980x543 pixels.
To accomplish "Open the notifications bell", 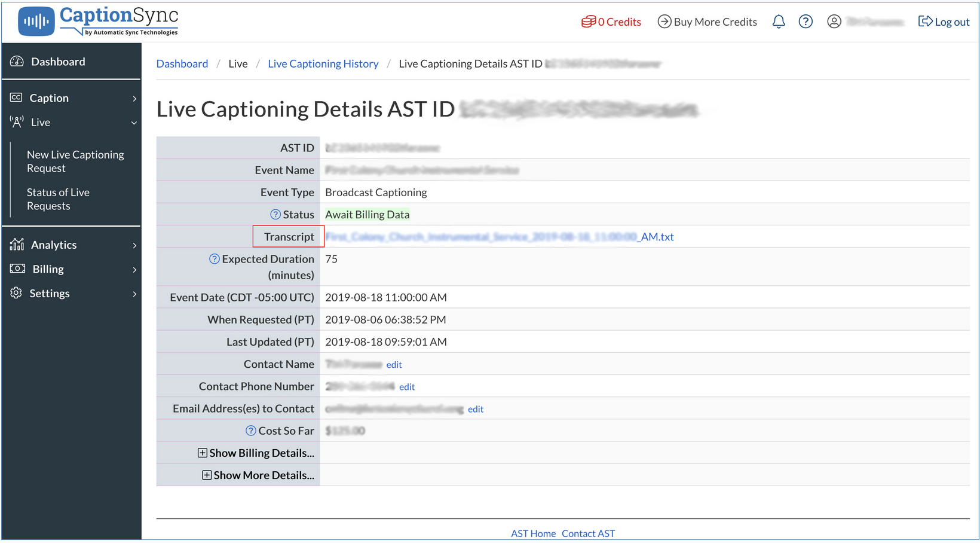I will tap(778, 22).
